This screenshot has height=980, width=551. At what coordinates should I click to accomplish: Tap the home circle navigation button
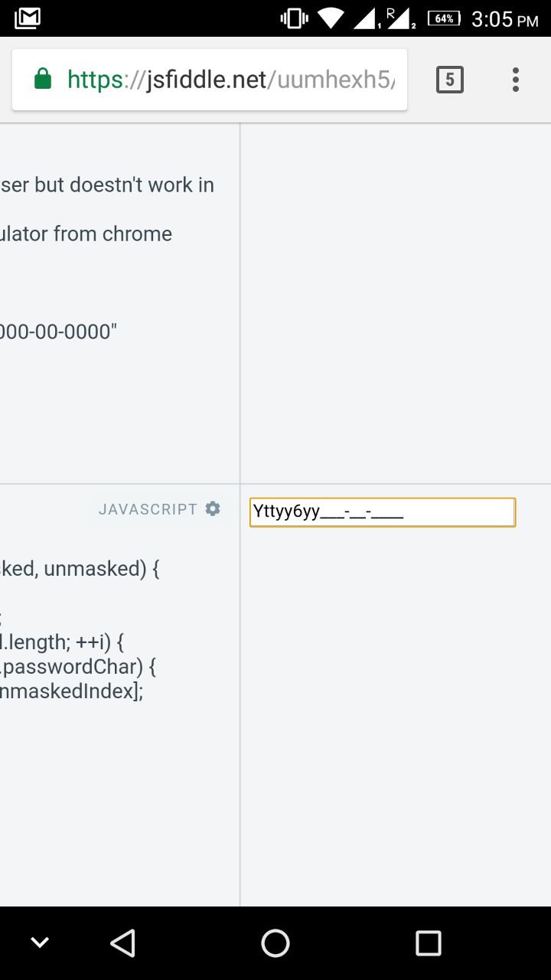[275, 942]
